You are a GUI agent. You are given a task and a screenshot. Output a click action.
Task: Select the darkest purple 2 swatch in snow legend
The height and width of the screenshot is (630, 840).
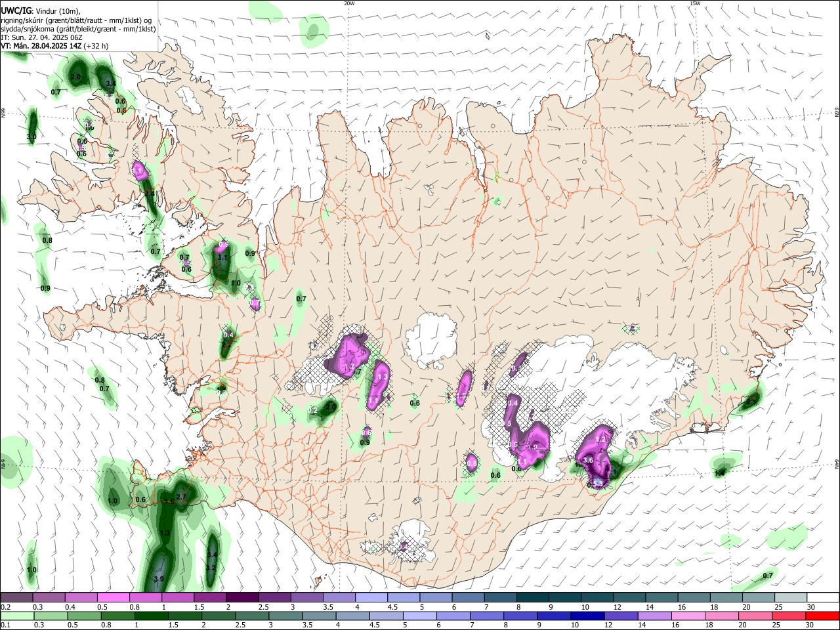point(242,597)
